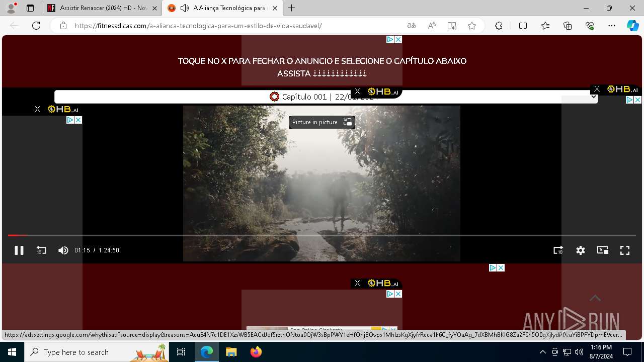The image size is (644, 362).
Task: Close the HB.ai ad above the chapter selector
Action: pyautogui.click(x=357, y=92)
